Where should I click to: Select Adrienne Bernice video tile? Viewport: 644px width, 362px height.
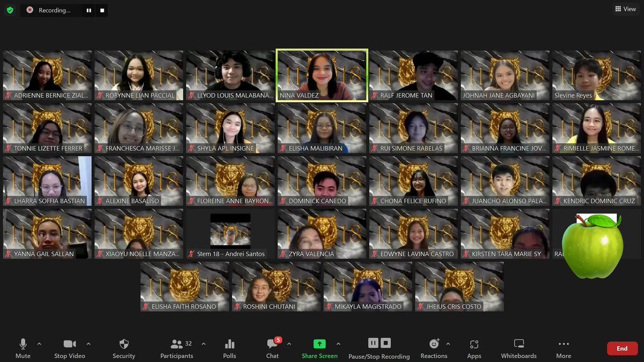47,75
